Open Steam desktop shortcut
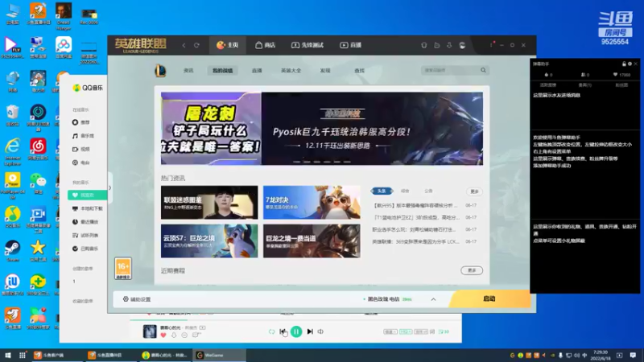This screenshot has width=644, height=362. click(x=12, y=251)
